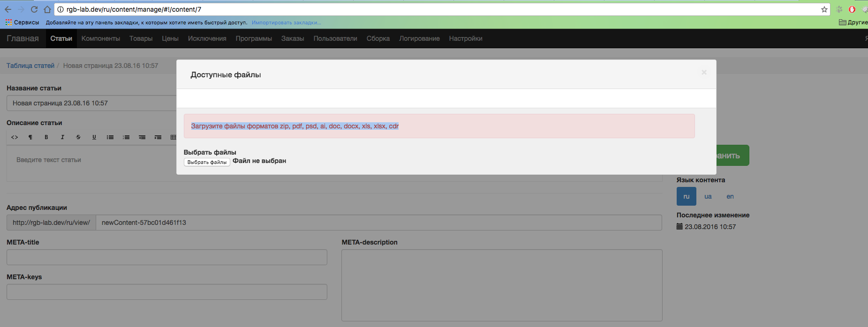Click the indent icon in editor toolbar
The height and width of the screenshot is (327, 868).
(x=158, y=137)
